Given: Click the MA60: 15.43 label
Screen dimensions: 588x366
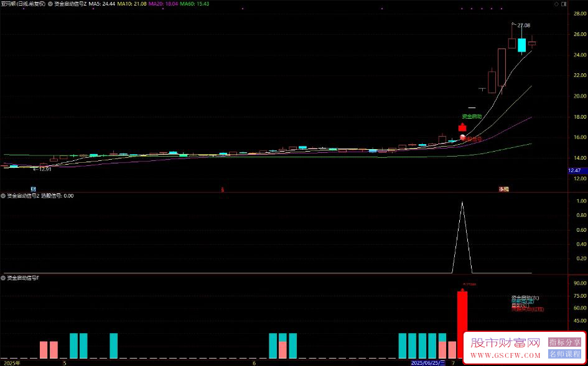Looking at the screenshot, I should click(x=194, y=4).
